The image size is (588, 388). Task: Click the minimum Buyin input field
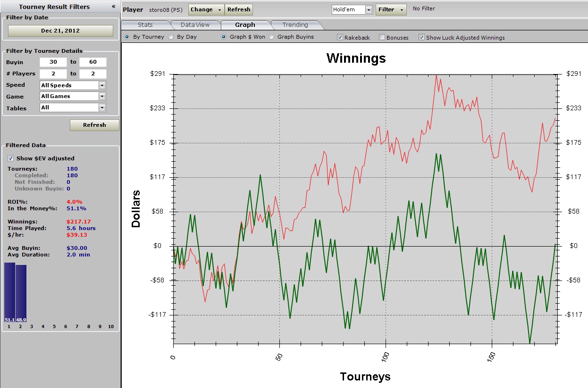[x=53, y=62]
